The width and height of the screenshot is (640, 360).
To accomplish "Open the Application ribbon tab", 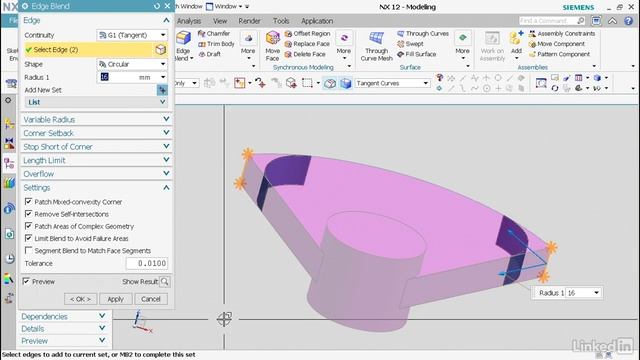I will (x=317, y=21).
